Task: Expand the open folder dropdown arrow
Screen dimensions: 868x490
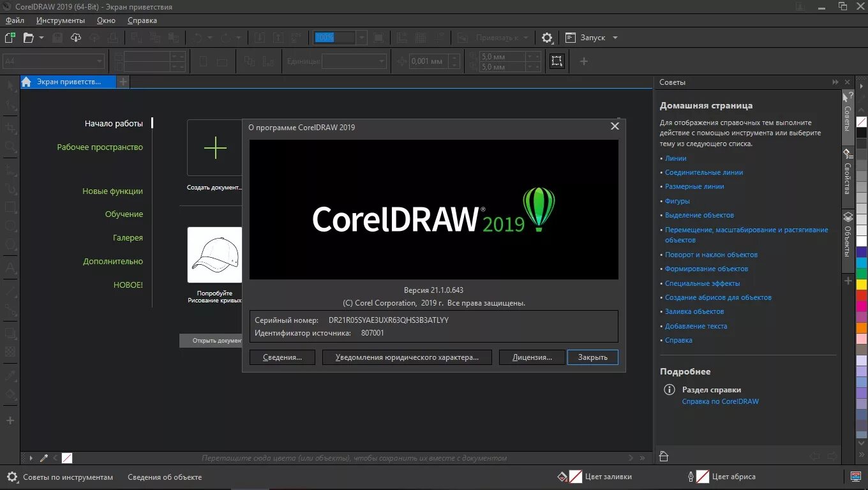Action: (x=41, y=38)
